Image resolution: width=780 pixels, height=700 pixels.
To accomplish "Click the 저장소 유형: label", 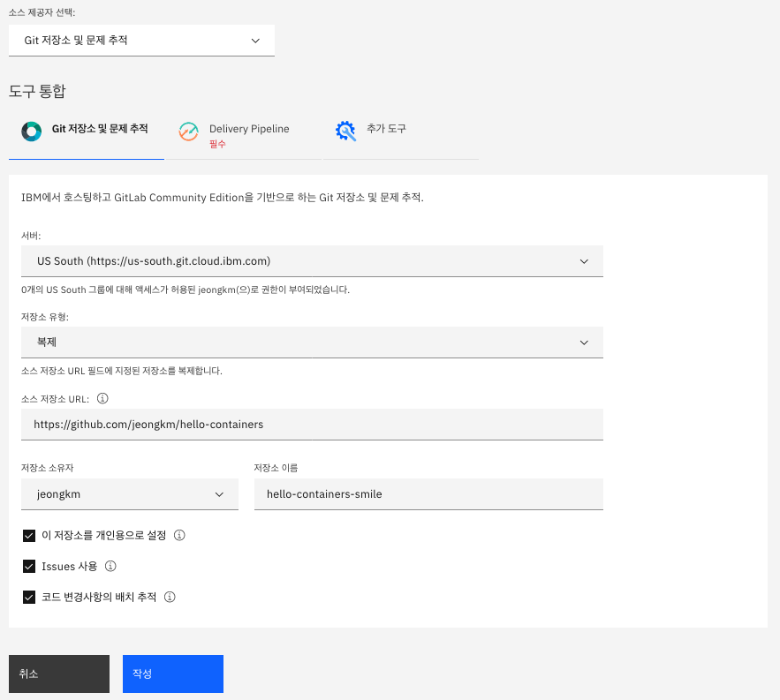I will click(45, 317).
